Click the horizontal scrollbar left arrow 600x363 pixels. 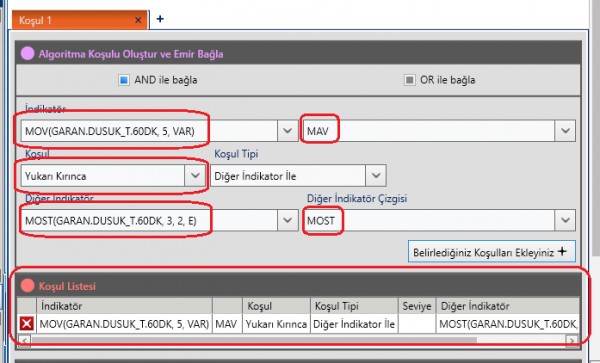coord(24,340)
